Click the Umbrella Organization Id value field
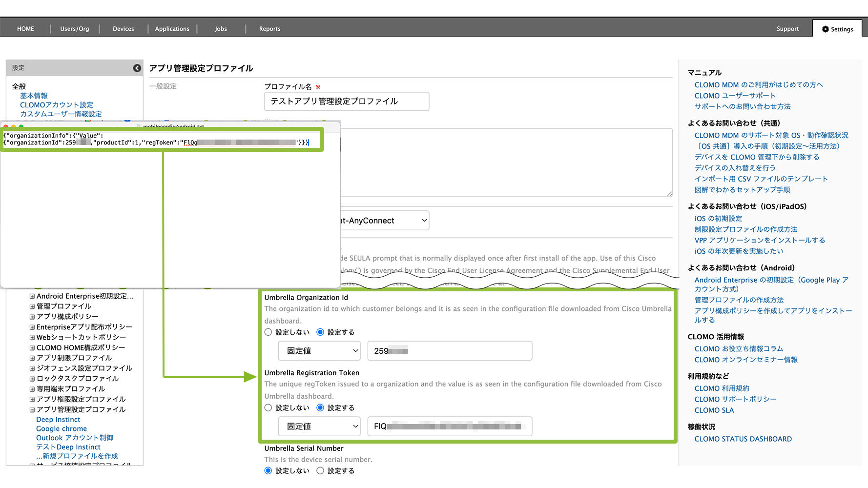 click(449, 351)
